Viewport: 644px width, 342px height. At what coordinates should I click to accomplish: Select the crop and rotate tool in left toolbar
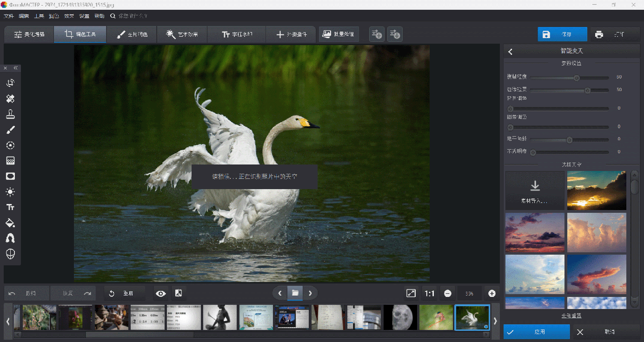pyautogui.click(x=10, y=83)
